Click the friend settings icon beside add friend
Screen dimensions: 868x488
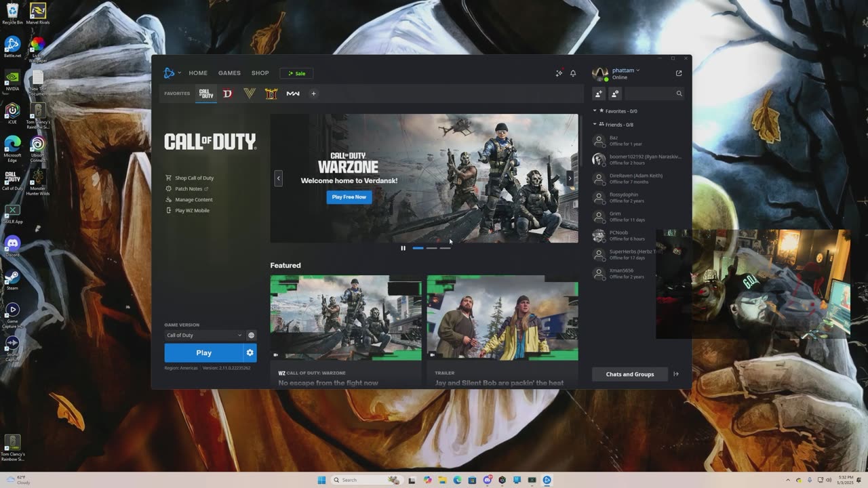pos(615,94)
